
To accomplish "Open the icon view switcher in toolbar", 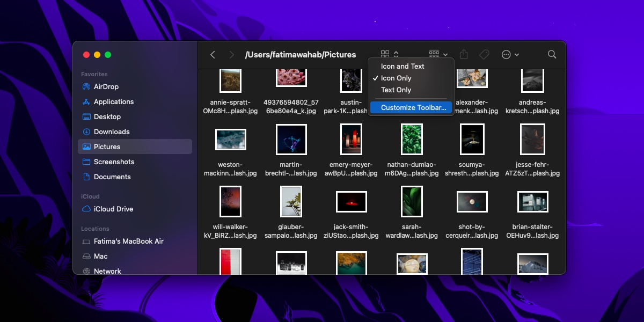I will click(390, 54).
